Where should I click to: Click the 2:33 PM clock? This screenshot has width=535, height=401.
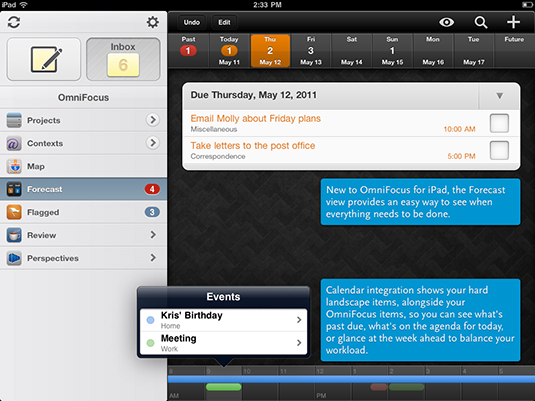(267, 5)
